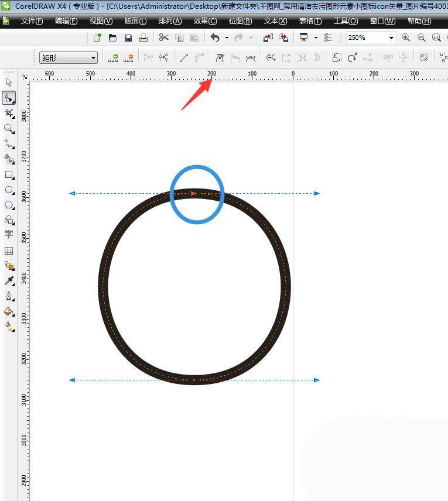Select the Pick tool arrow
Image resolution: width=448 pixels, height=501 pixels.
[9, 83]
